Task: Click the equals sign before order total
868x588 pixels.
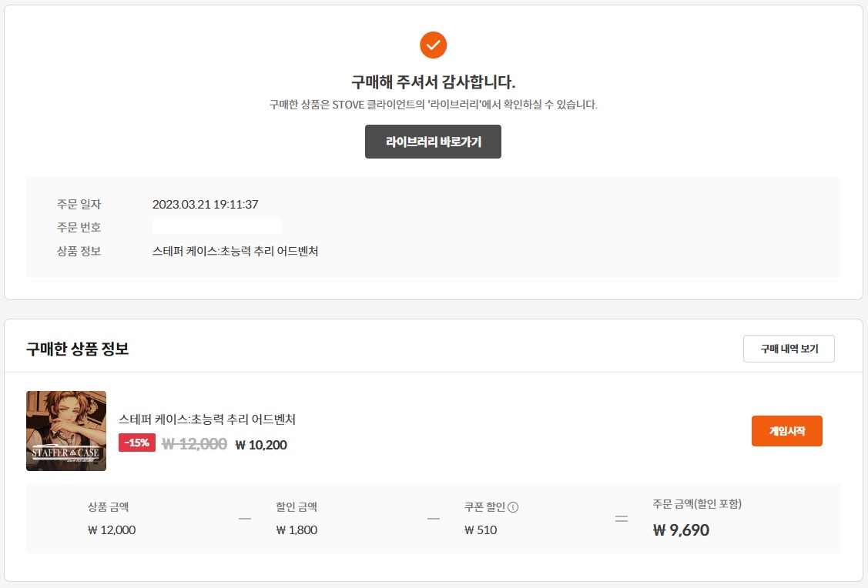Action: 621,518
